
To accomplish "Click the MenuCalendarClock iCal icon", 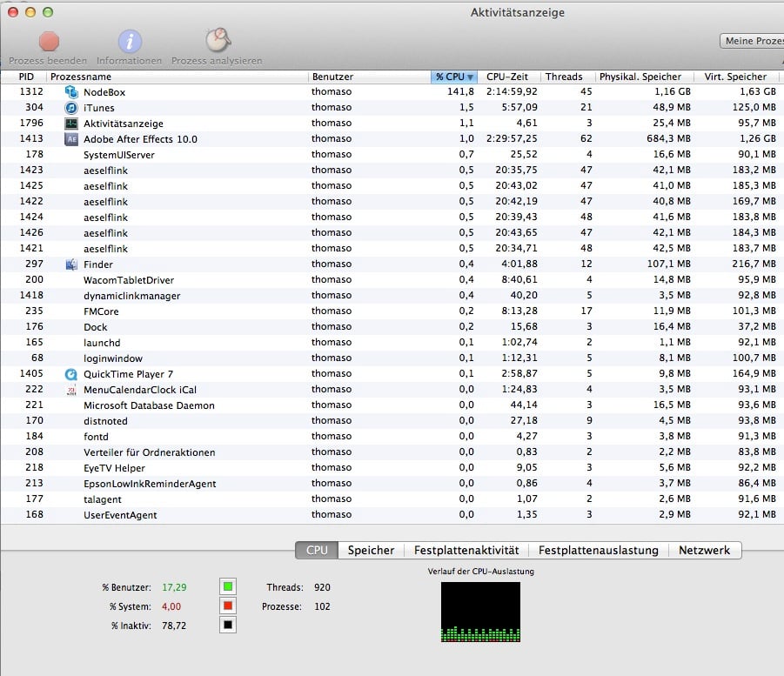I will click(71, 390).
